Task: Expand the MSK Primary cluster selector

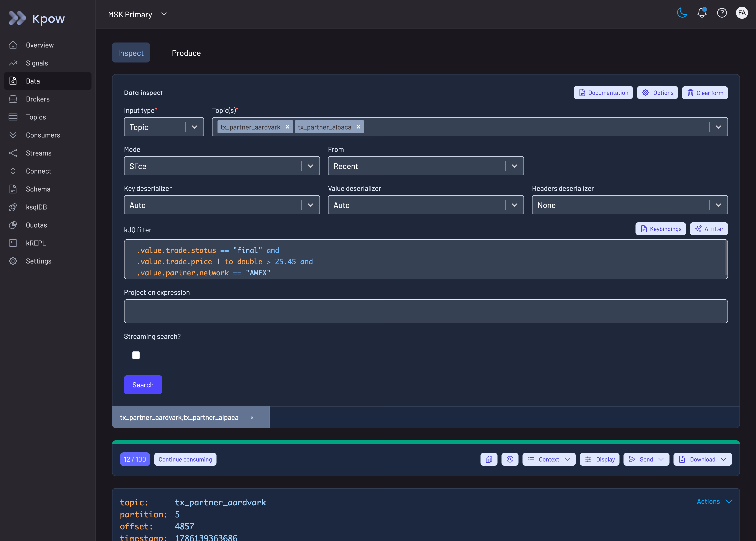Action: [137, 14]
